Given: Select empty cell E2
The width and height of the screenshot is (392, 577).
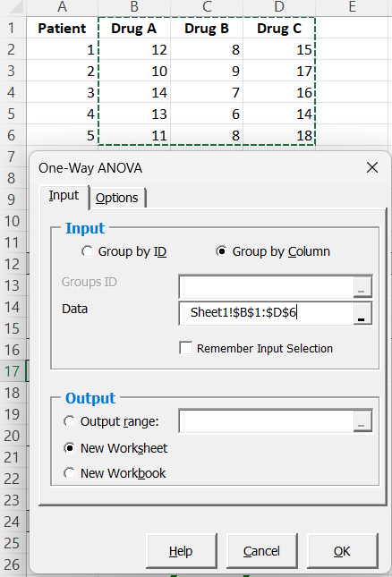Looking at the screenshot, I should (354, 49).
